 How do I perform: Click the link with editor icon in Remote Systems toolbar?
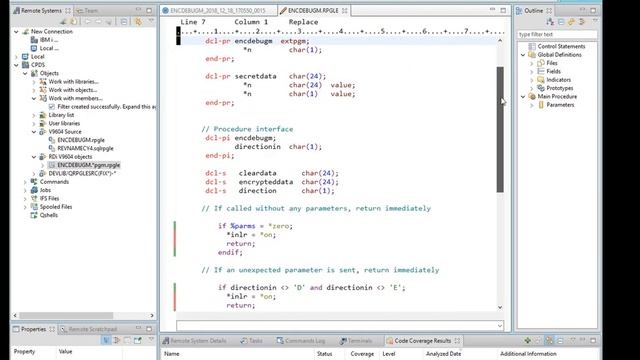pos(138,22)
